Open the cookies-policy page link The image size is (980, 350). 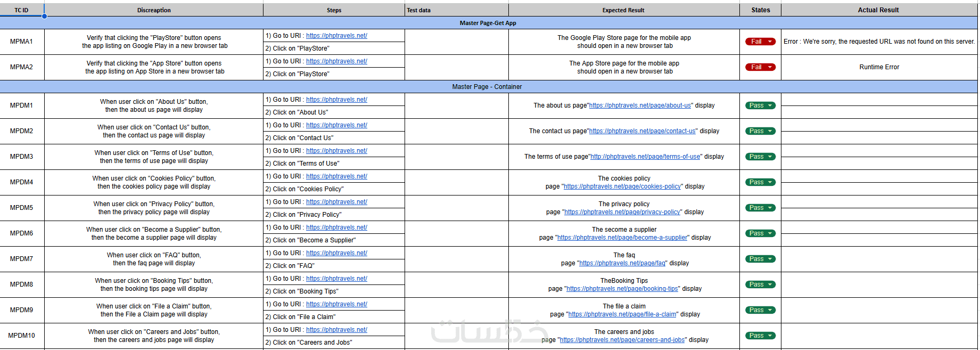point(622,186)
